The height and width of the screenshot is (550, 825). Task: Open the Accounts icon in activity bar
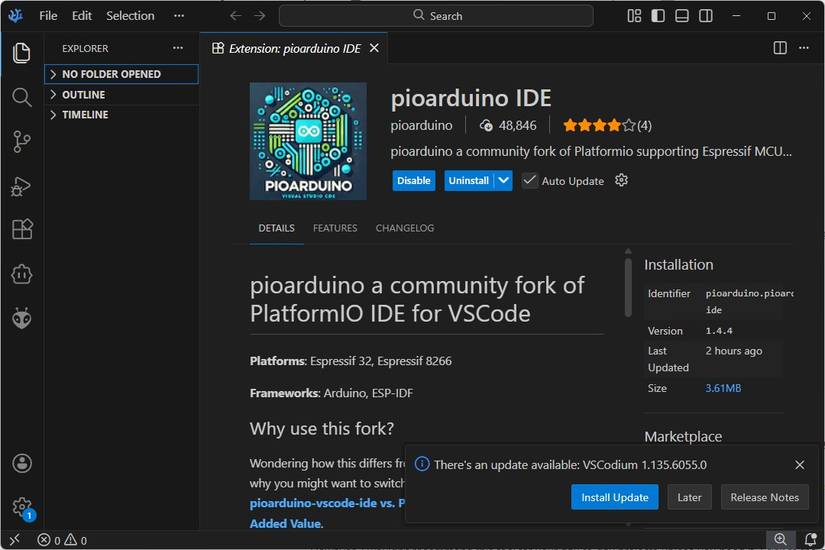coord(22,463)
